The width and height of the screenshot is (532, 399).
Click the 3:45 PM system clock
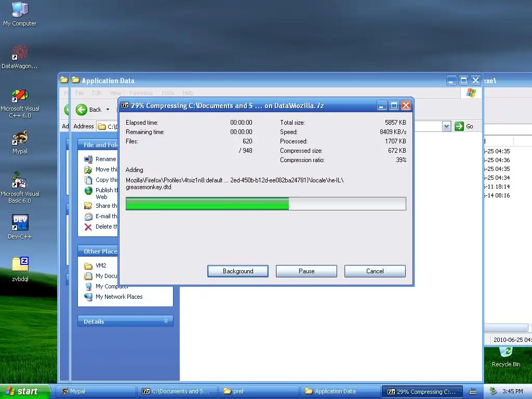tap(512, 391)
